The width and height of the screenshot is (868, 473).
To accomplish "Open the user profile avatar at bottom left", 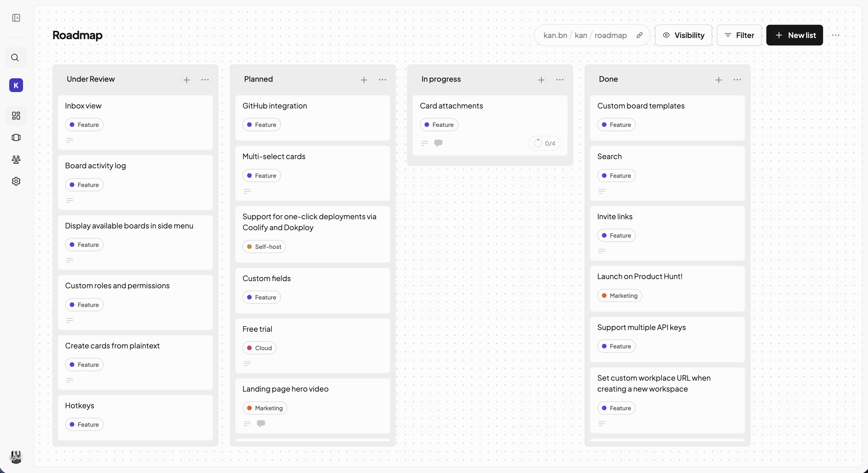I will point(16,457).
